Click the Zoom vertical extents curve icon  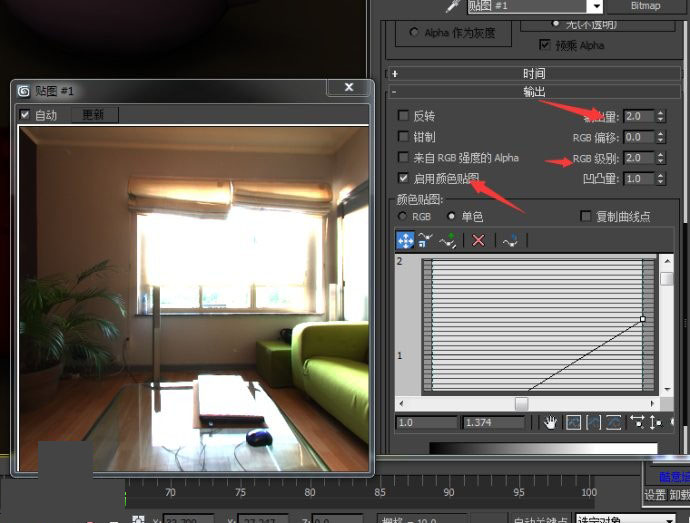click(x=613, y=423)
